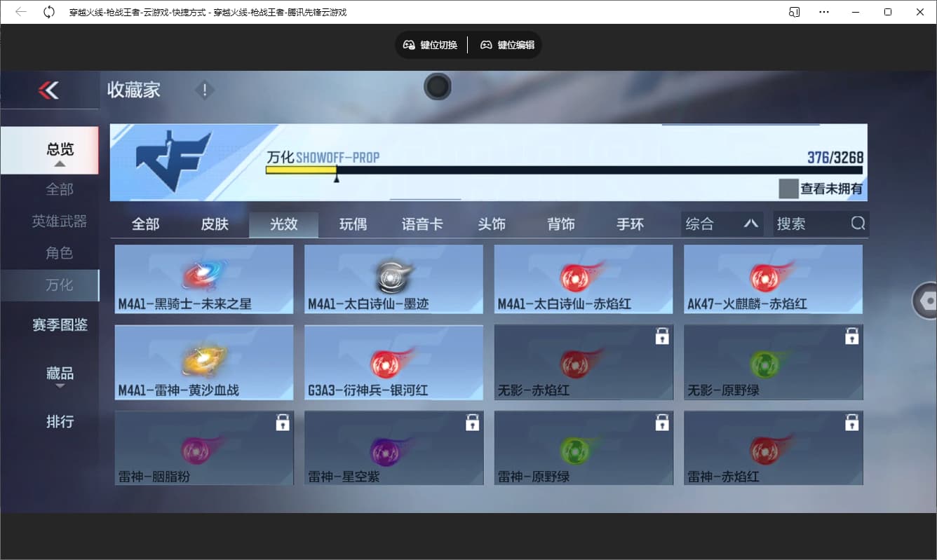Click the exclamation info icon beside 收藏家

(204, 90)
